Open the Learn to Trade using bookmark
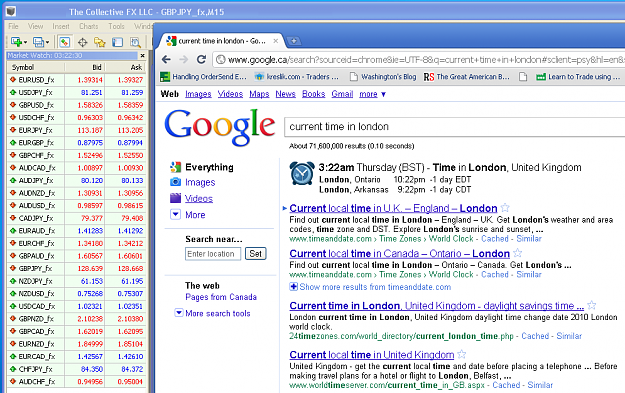This screenshot has height=393, width=625. point(578,77)
